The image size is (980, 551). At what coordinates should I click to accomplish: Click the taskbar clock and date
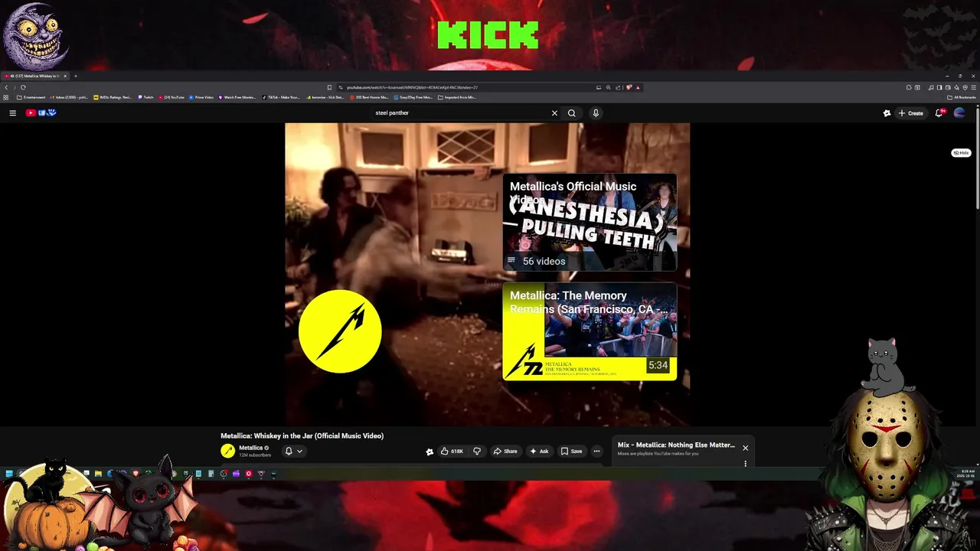(x=967, y=473)
